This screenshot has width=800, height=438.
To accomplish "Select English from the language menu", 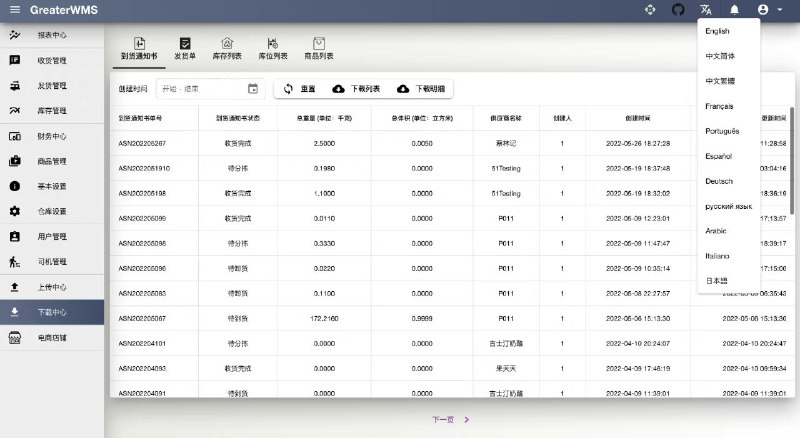I will [717, 31].
